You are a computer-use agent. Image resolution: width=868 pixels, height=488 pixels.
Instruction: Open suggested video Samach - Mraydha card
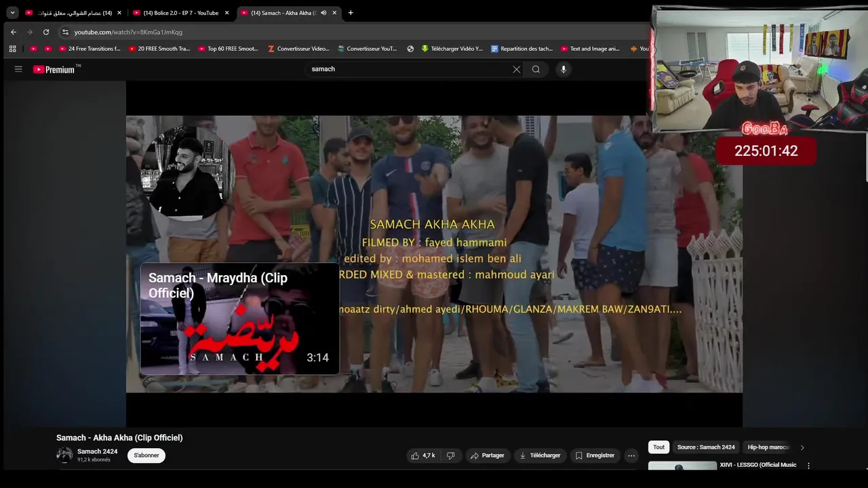239,319
